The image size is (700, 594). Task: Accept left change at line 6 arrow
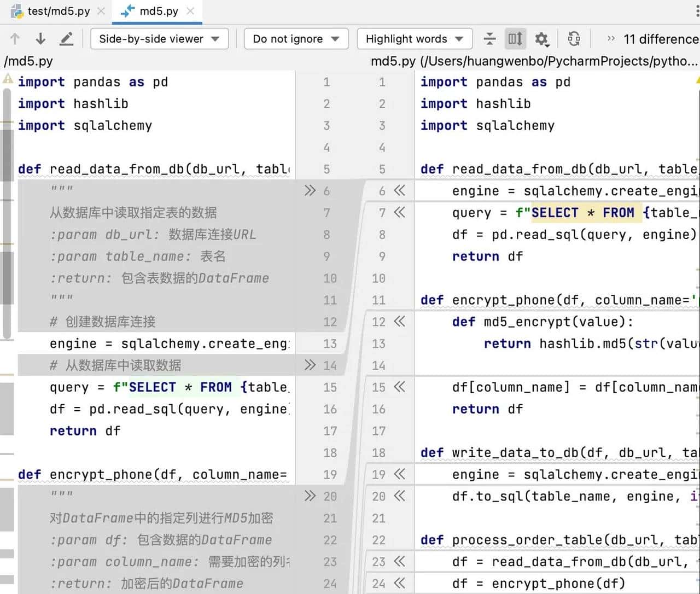pos(310,190)
